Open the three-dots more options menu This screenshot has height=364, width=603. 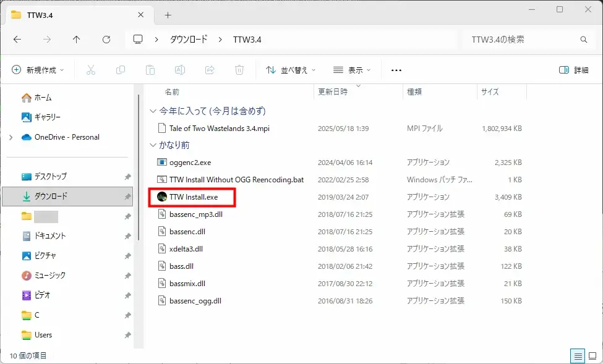(396, 70)
